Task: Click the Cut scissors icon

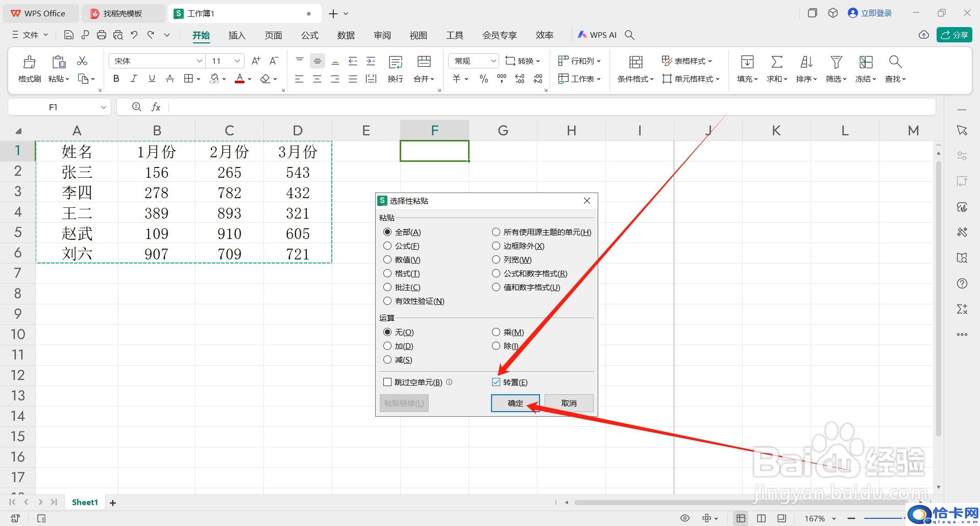Action: (x=82, y=61)
